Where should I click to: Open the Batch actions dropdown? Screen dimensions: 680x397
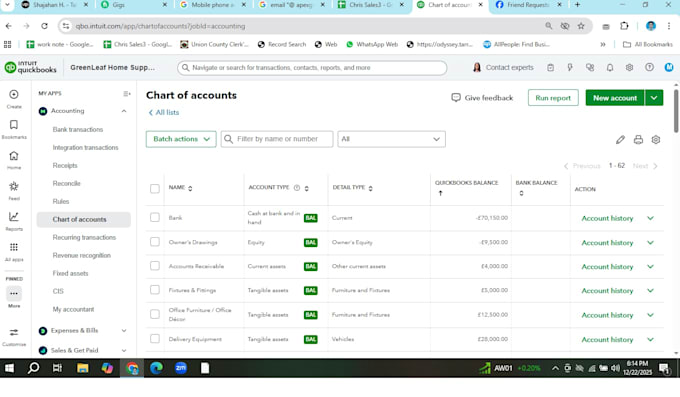click(x=181, y=139)
